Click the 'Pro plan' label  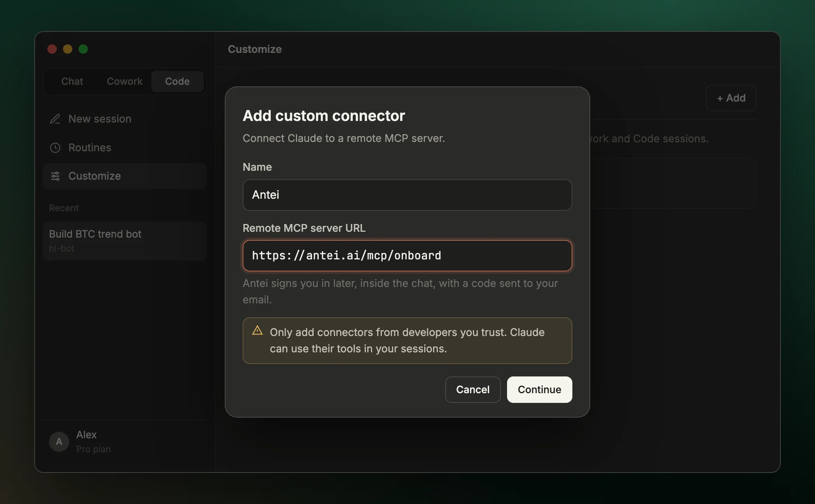click(93, 449)
